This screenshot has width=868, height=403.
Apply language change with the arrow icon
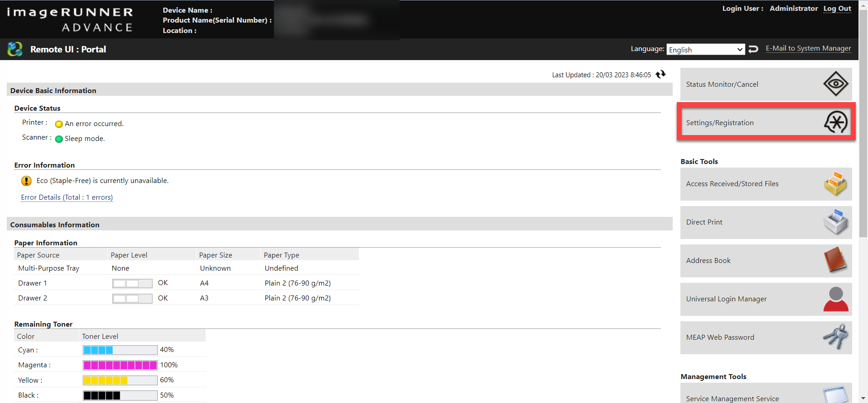pos(753,49)
